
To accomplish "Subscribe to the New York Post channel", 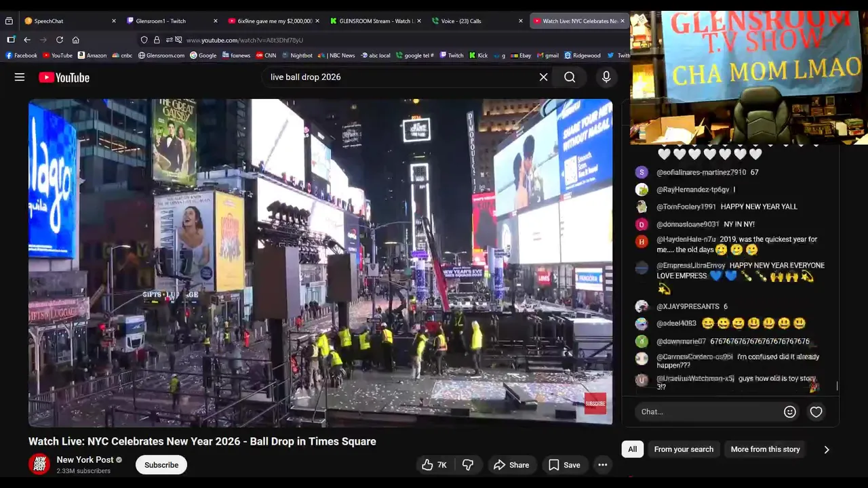I will tap(161, 465).
